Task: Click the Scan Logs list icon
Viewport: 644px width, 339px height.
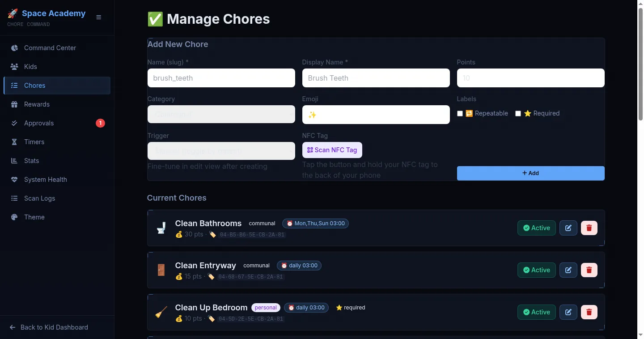Action: click(14, 198)
